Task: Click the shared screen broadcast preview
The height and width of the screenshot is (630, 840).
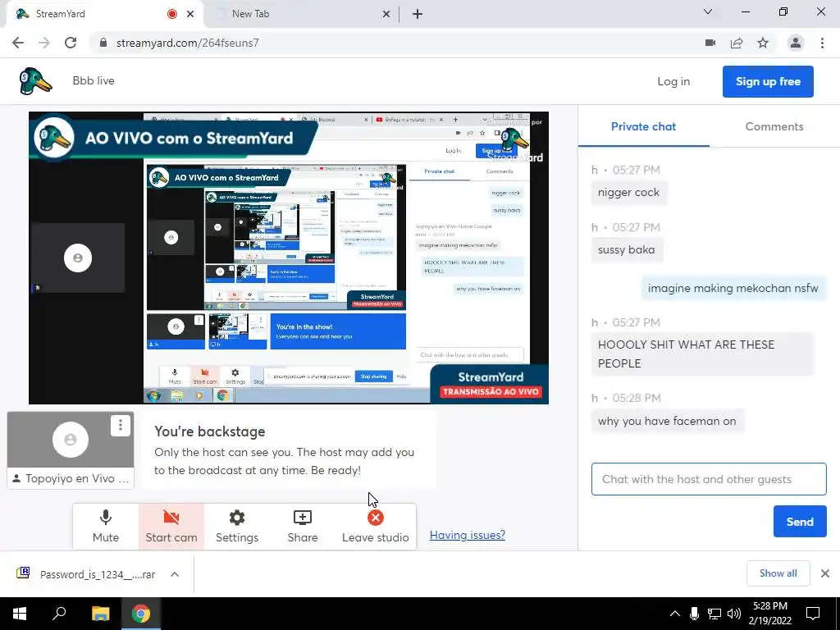Action: (289, 258)
